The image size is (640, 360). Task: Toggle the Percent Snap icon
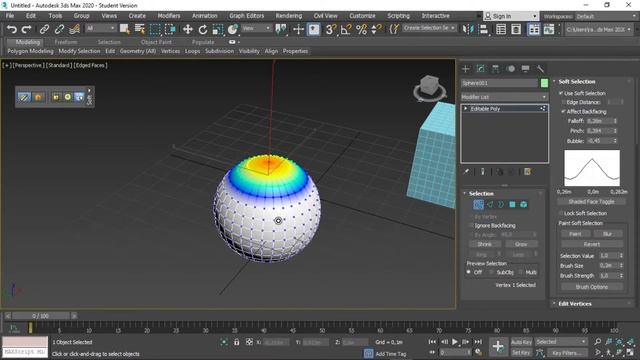[361, 29]
